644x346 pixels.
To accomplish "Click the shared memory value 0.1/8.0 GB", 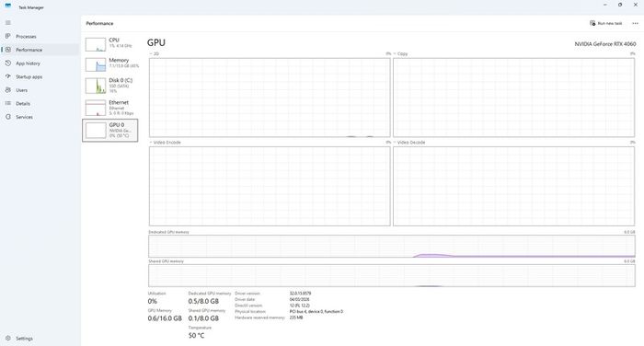I will tap(203, 318).
